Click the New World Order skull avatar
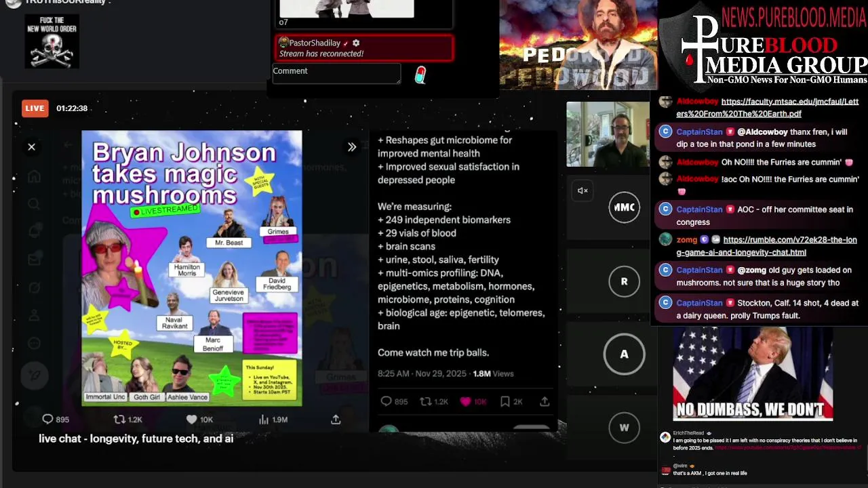Screen dimensions: 868x488 (x=52, y=41)
